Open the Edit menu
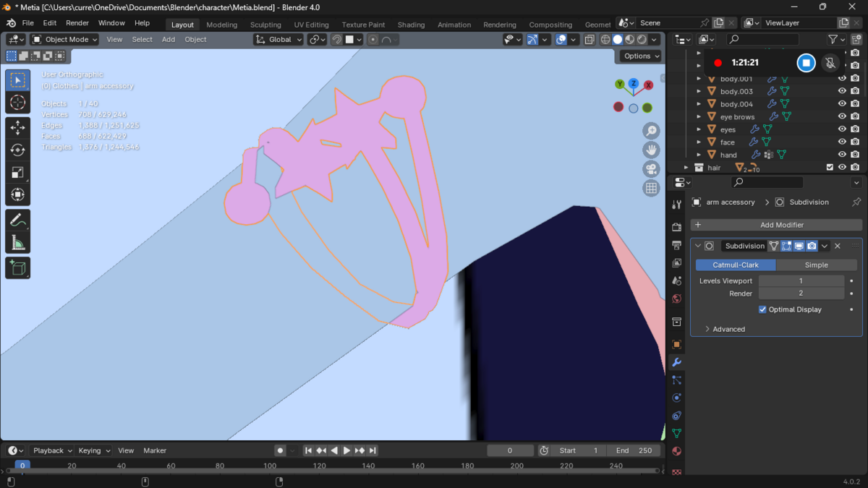Image resolution: width=868 pixels, height=488 pixels. [50, 23]
